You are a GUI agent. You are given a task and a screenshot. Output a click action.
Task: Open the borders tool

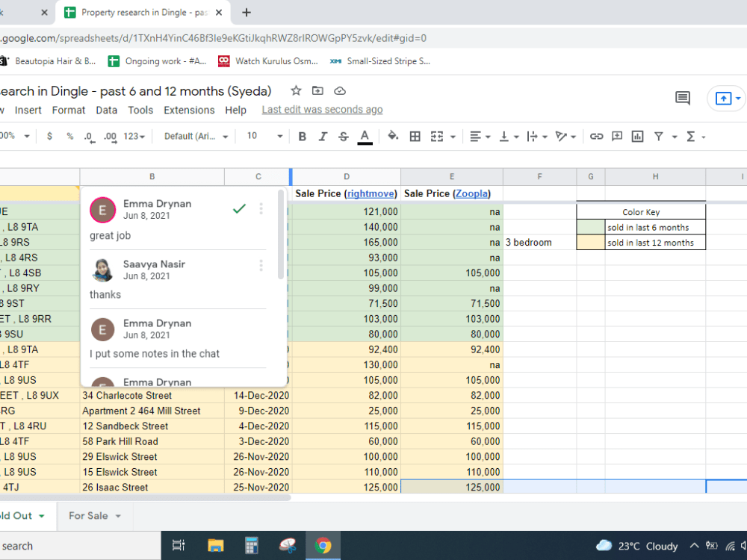(415, 137)
